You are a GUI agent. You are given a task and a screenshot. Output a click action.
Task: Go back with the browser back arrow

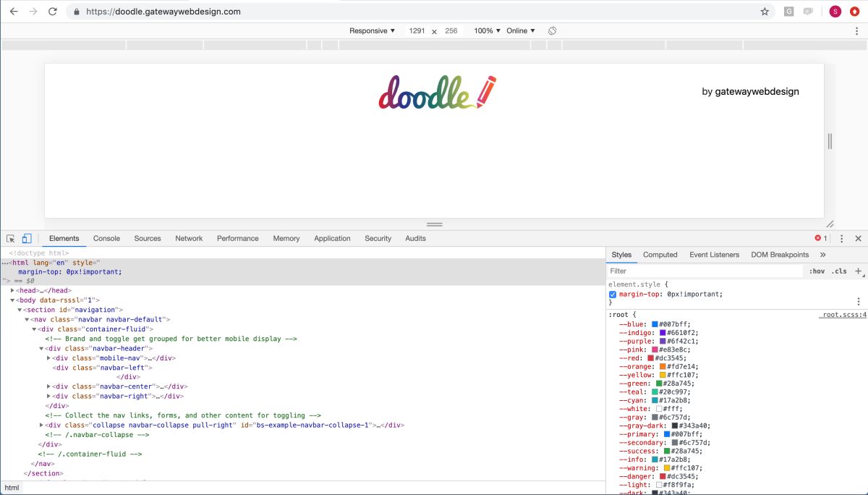point(13,12)
